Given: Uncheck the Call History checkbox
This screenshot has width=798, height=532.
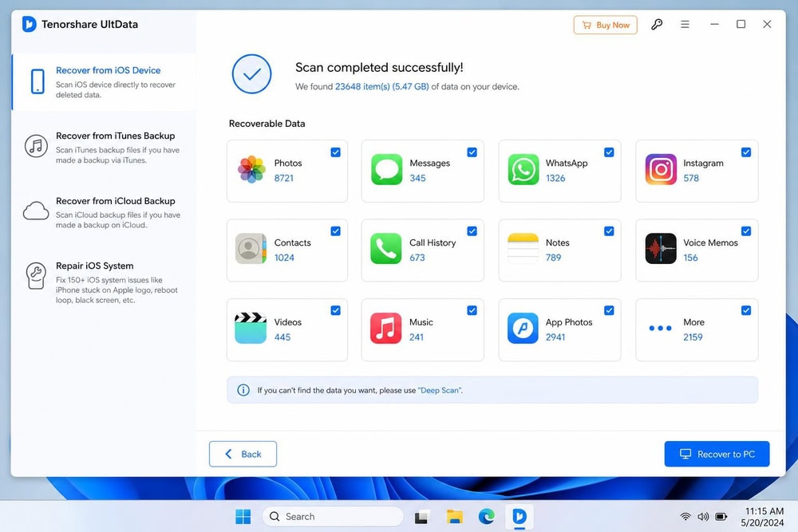Looking at the screenshot, I should (x=472, y=231).
